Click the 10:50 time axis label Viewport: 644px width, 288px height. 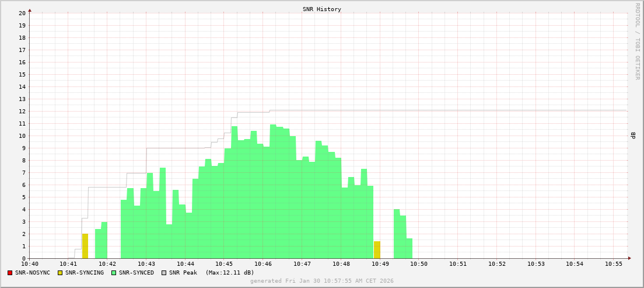pyautogui.click(x=419, y=264)
